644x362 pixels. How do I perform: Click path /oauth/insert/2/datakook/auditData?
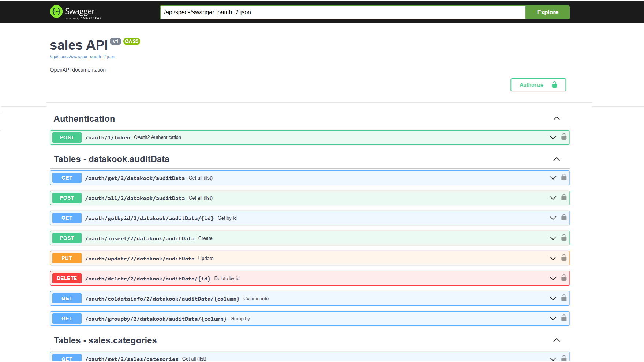pos(140,238)
